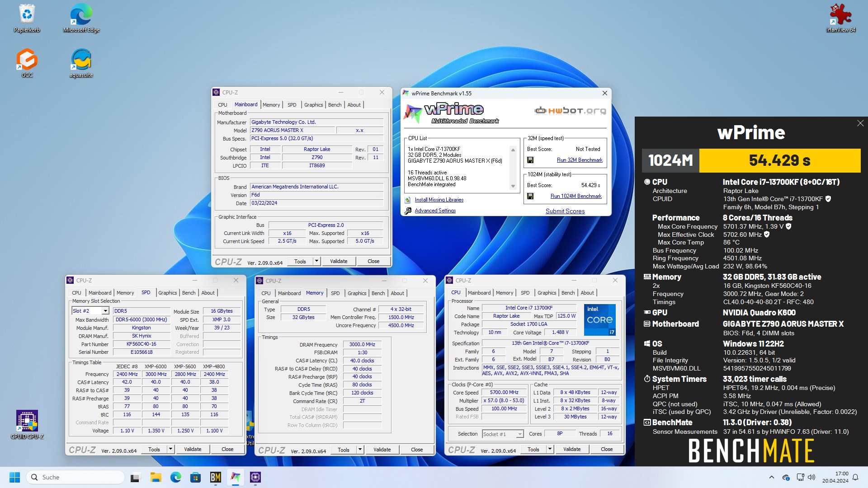Switch to CPU-Z in the taskbar
This screenshot has height=488, width=868.
point(255,477)
